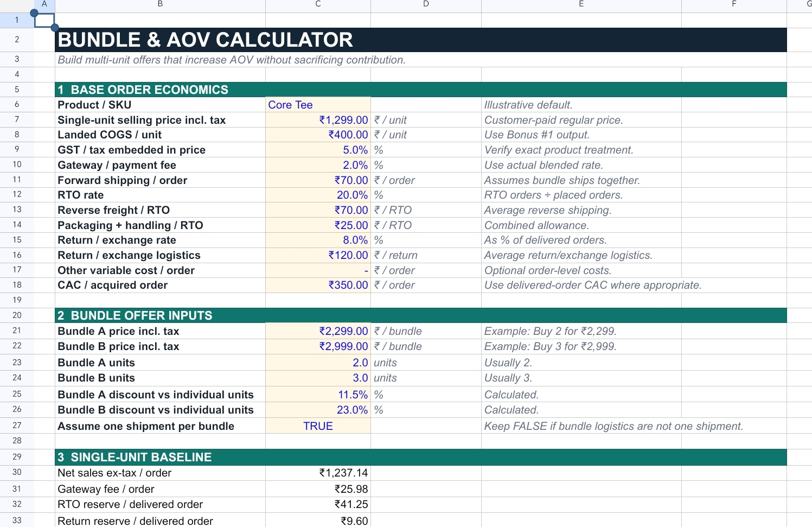Click the GST rate value 5.0%
Image resolution: width=812 pixels, height=527 pixels.
pos(355,150)
